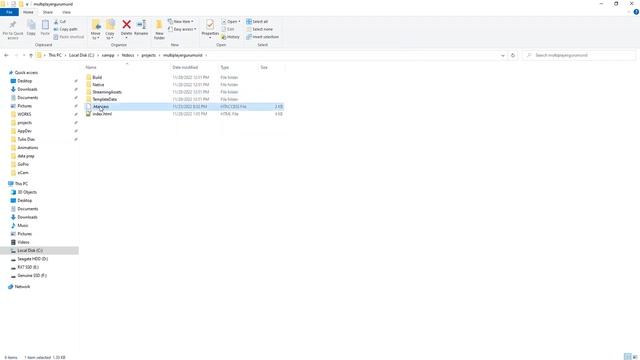640x360 pixels.
Task: Click the Cut scissors command
Action: (x=60, y=22)
